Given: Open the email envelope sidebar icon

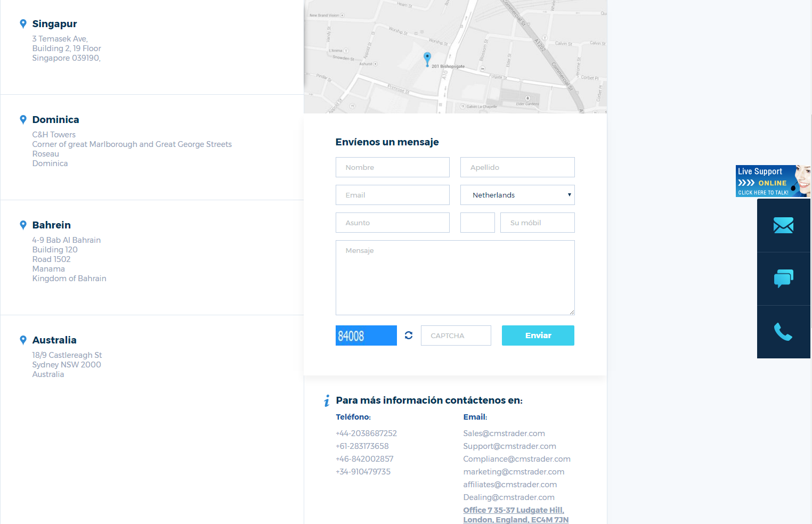Looking at the screenshot, I should point(783,225).
